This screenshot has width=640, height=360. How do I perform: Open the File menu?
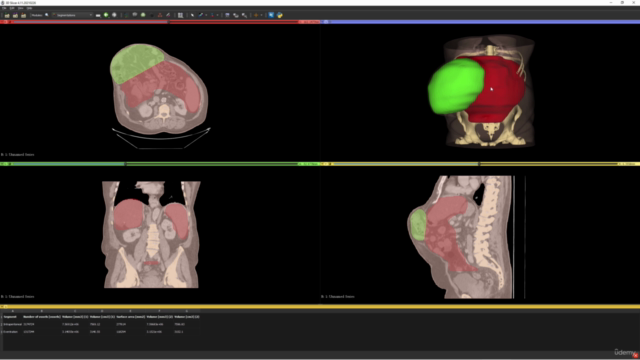[x=4, y=8]
